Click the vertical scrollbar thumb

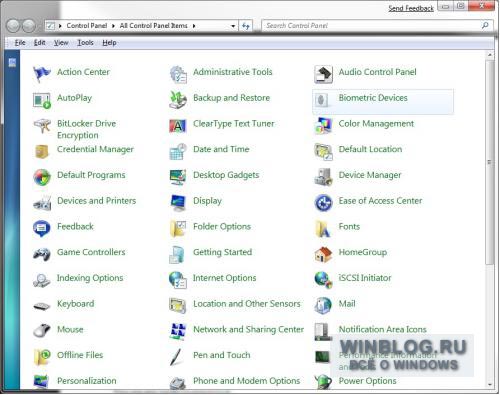490,162
